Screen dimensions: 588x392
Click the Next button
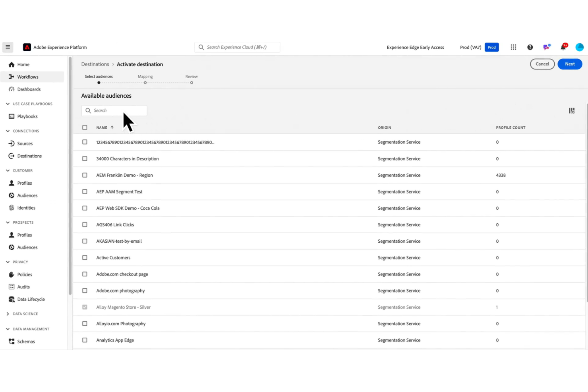coord(570,64)
